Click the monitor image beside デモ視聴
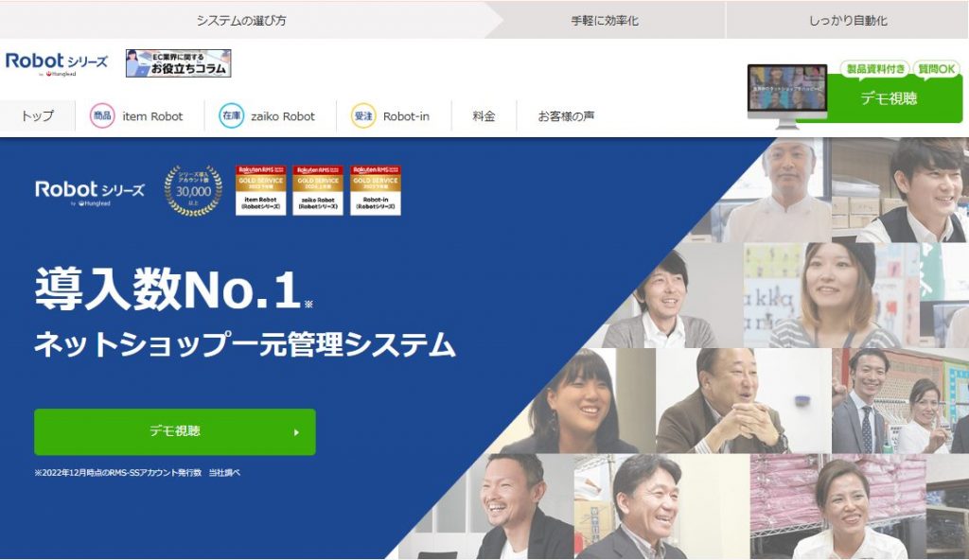Image resolution: width=969 pixels, height=560 pixels. [786, 96]
